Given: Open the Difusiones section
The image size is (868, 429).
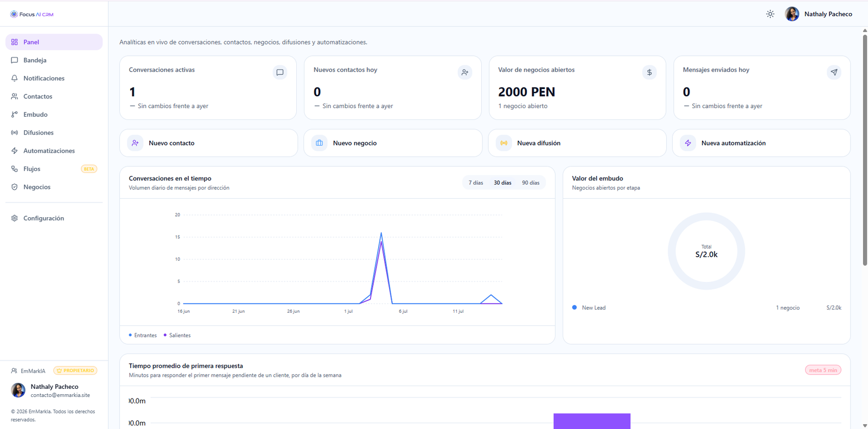Looking at the screenshot, I should click(x=54, y=133).
